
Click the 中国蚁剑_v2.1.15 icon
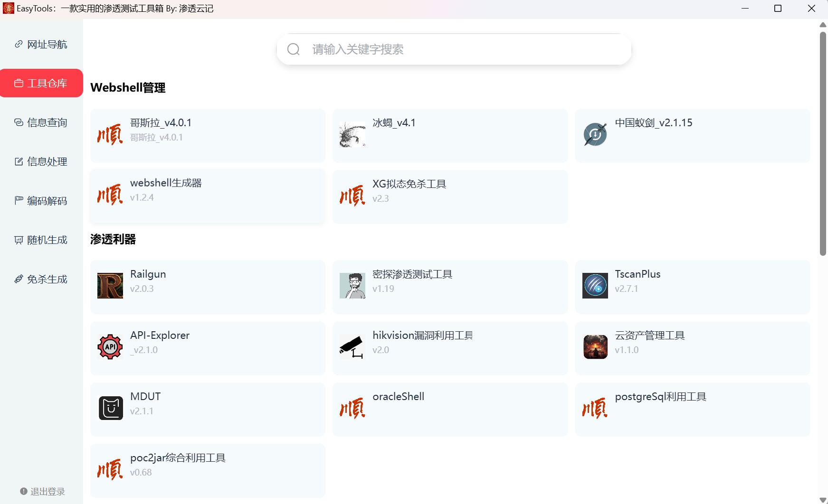tap(595, 134)
